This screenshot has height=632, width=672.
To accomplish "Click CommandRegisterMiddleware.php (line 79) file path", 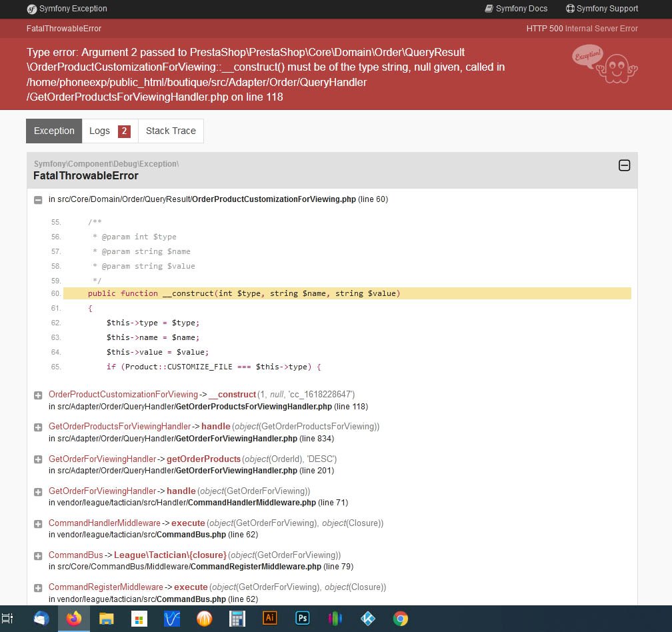I will point(201,567).
